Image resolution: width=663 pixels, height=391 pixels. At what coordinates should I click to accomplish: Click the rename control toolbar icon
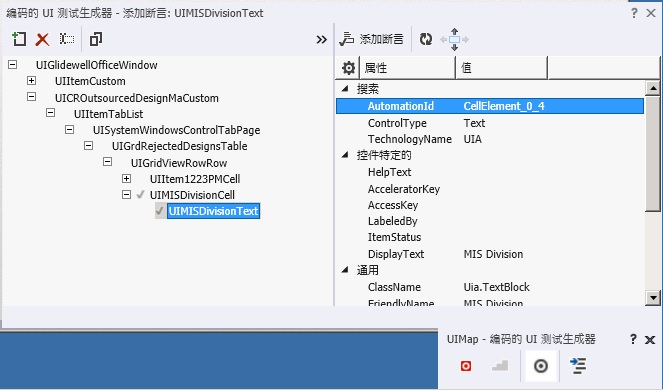coord(67,39)
